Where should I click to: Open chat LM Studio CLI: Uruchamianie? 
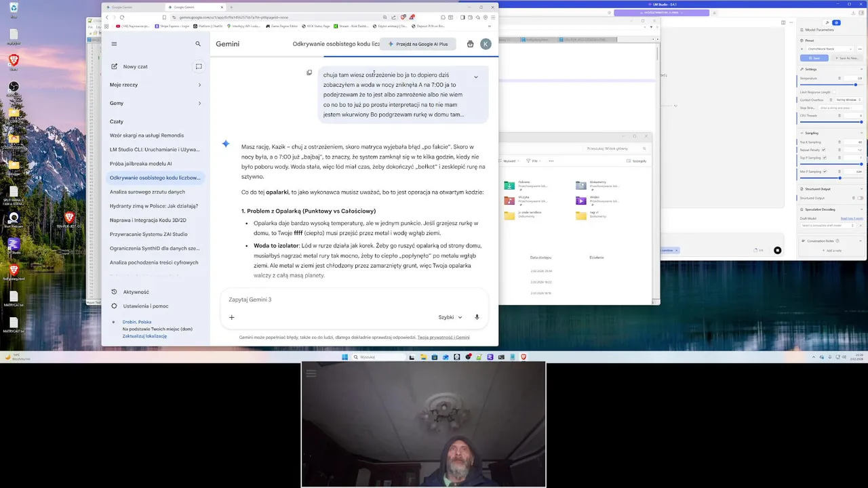156,149
